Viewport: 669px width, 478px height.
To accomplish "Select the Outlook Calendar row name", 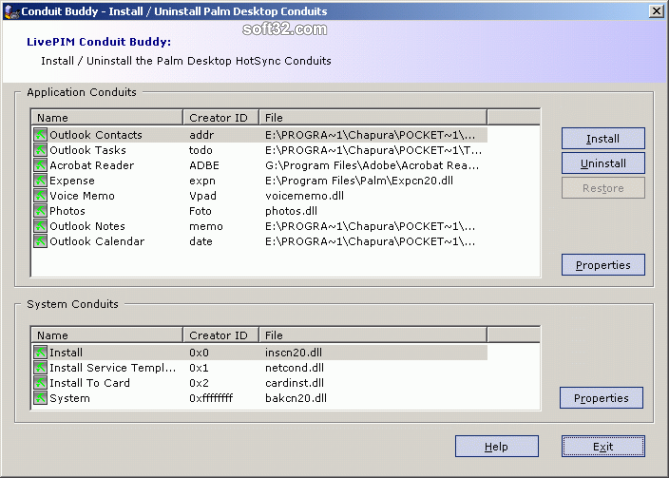I will point(97,242).
